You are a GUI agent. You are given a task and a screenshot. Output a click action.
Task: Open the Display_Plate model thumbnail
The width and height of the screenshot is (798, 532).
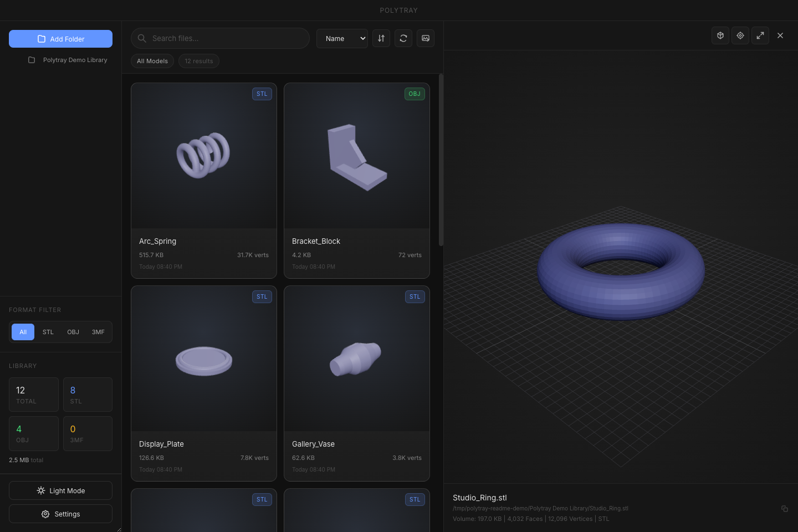(x=204, y=359)
